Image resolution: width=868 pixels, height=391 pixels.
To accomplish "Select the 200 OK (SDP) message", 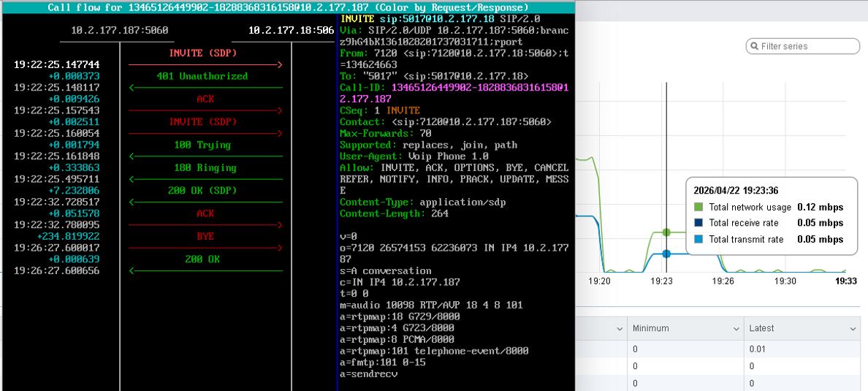I will pyautogui.click(x=202, y=191).
